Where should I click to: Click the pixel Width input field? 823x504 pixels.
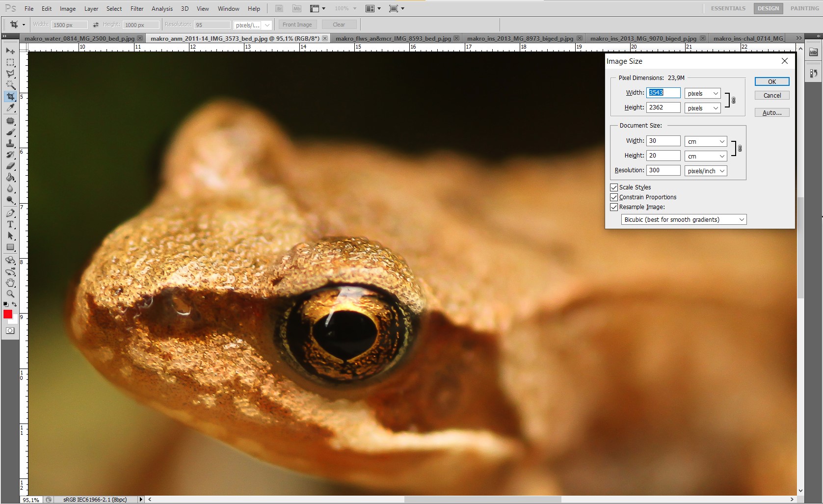[664, 93]
